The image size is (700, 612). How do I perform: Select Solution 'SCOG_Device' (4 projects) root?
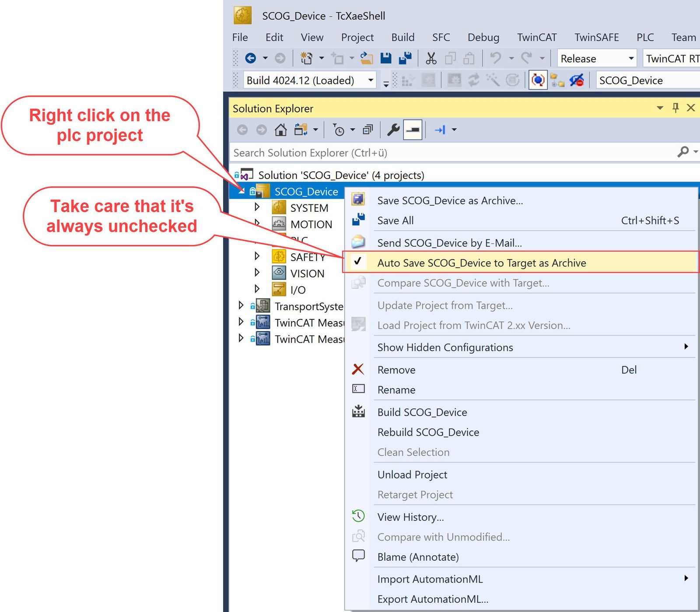(341, 175)
